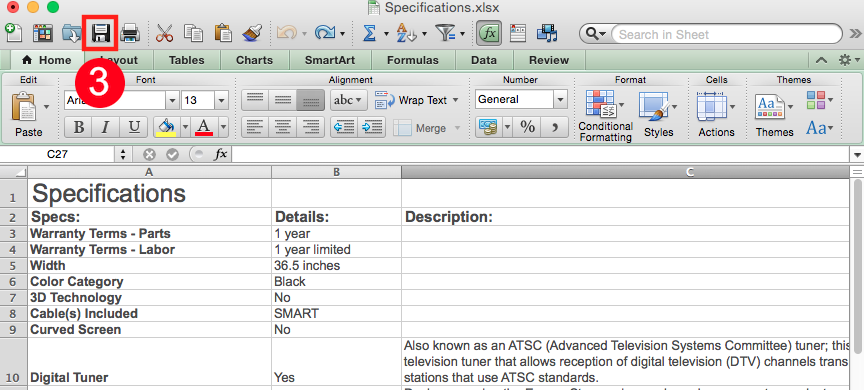
Task: Align text to top of cell
Action: point(255,100)
